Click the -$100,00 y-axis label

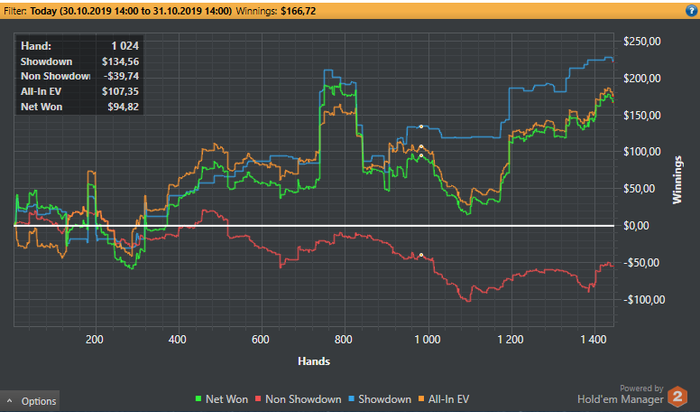point(642,300)
